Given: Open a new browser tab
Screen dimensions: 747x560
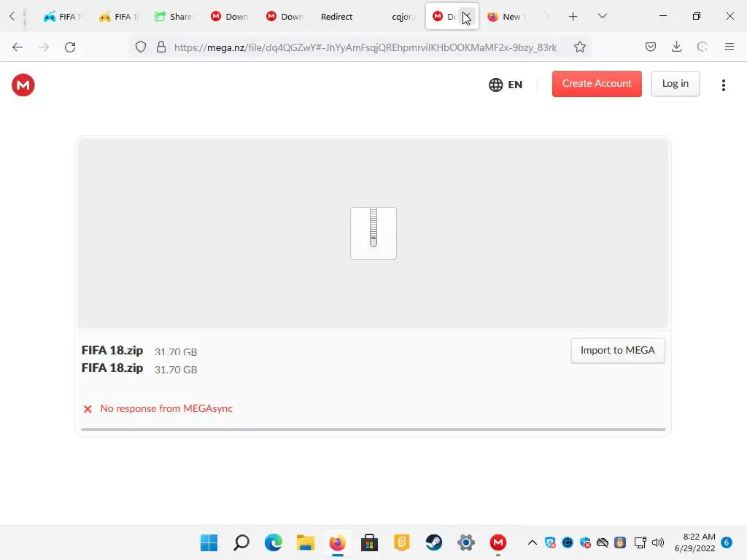Looking at the screenshot, I should click(573, 17).
